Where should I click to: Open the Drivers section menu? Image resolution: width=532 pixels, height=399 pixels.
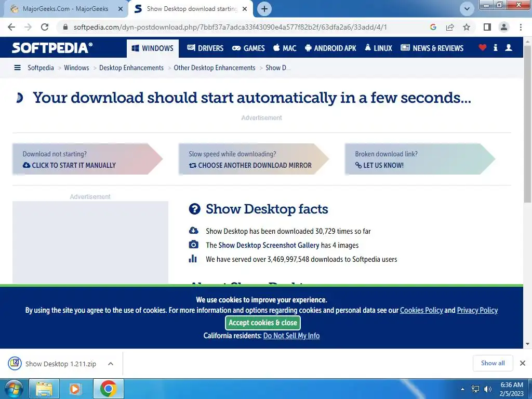[205, 48]
